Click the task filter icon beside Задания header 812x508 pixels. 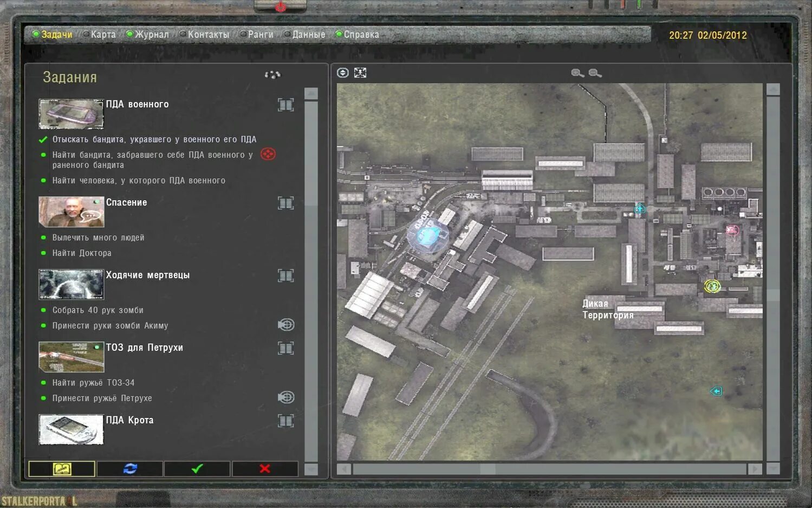tap(273, 75)
